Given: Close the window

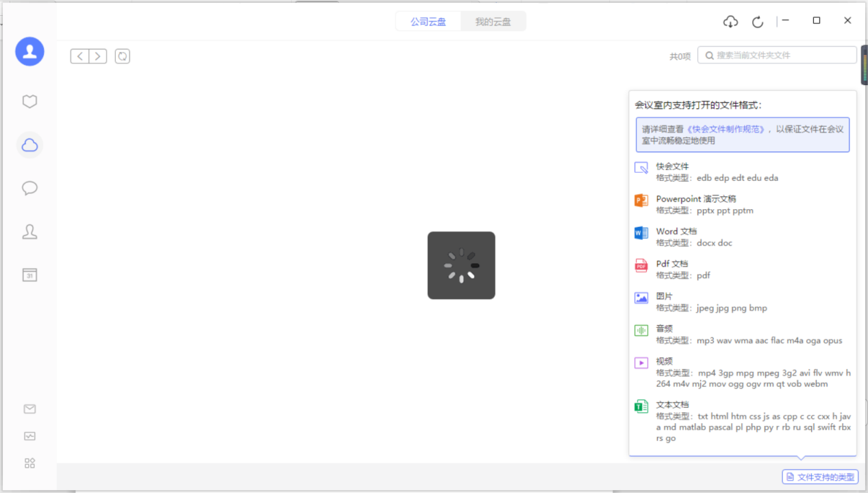Looking at the screenshot, I should 847,21.
